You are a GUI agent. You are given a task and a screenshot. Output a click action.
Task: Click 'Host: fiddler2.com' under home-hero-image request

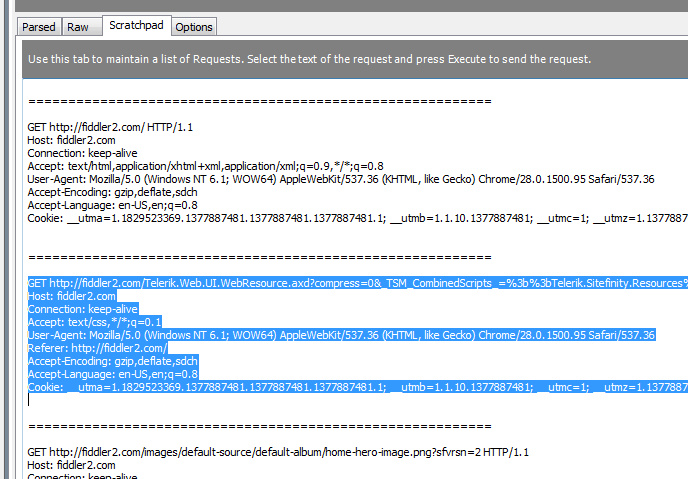tap(72, 465)
